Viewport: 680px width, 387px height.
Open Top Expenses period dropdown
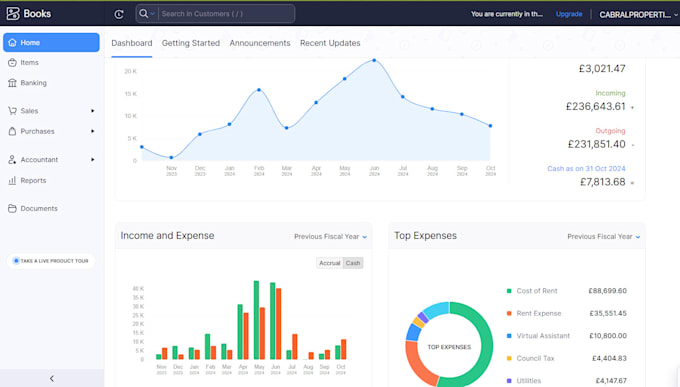[604, 236]
